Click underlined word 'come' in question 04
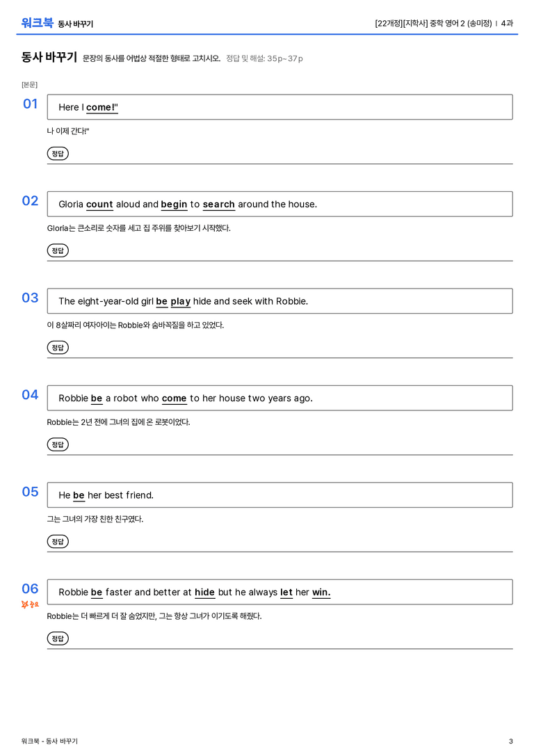Screen dimensions: 534x756 (x=174, y=399)
